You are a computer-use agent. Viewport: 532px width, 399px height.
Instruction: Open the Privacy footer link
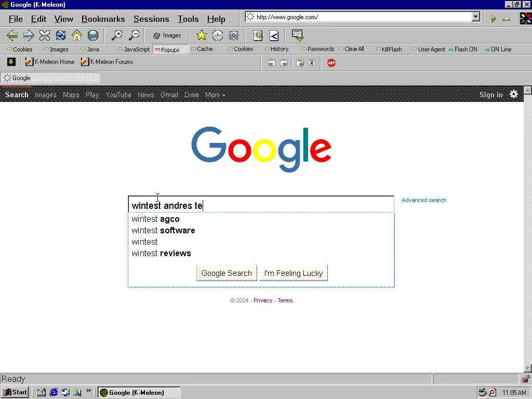263,301
